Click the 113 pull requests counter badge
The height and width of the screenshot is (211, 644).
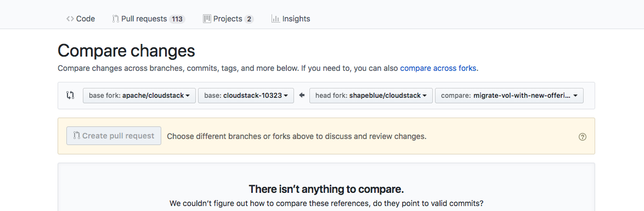click(x=177, y=19)
